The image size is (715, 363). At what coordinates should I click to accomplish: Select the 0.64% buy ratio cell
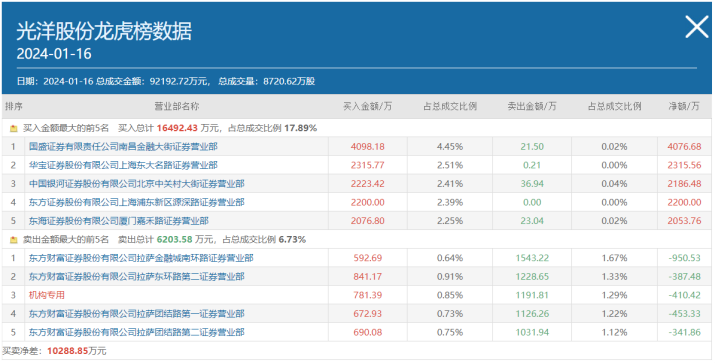(x=450, y=258)
